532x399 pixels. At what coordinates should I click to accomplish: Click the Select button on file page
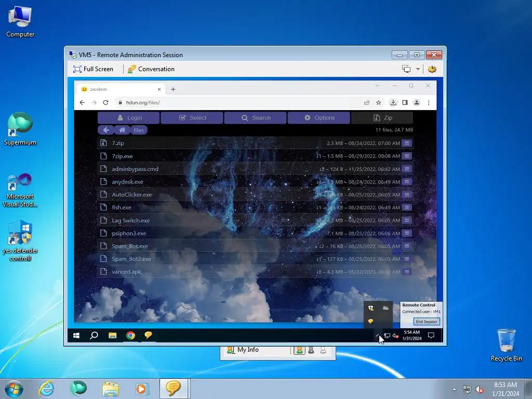coord(192,118)
